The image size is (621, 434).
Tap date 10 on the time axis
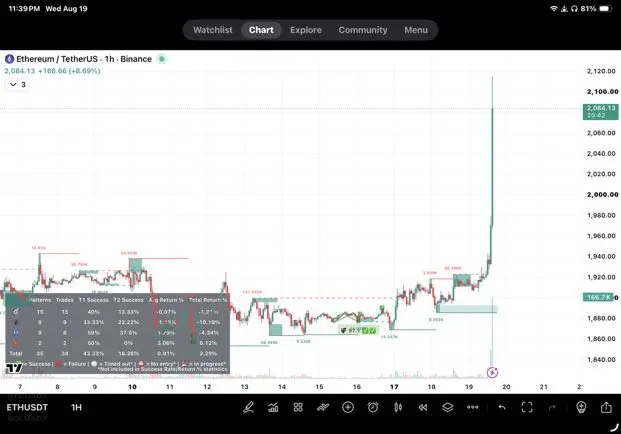click(x=132, y=387)
